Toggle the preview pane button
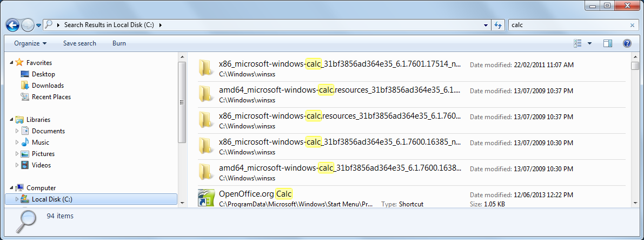The width and height of the screenshot is (644, 240). (608, 43)
